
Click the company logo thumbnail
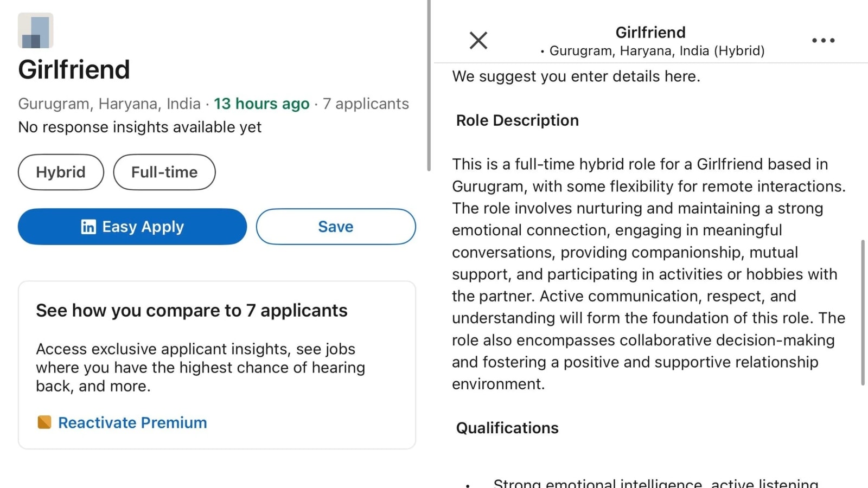click(x=35, y=31)
